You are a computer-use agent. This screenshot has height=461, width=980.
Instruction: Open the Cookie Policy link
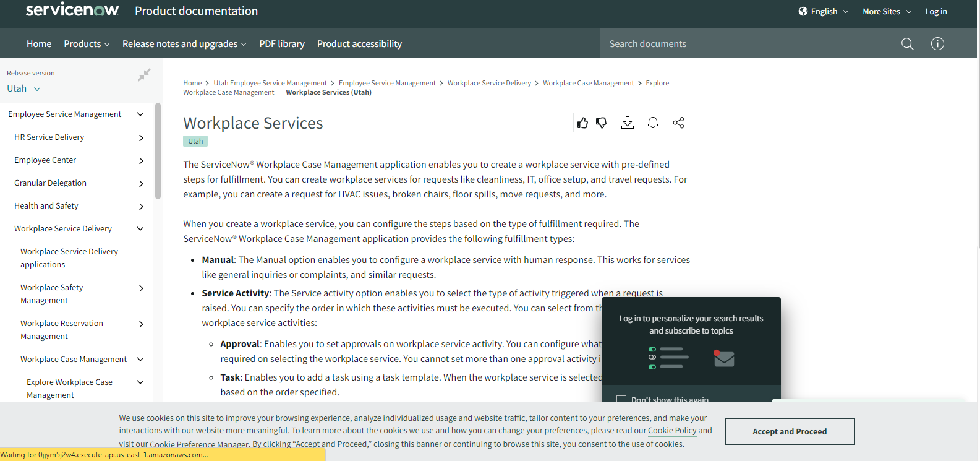pyautogui.click(x=672, y=431)
